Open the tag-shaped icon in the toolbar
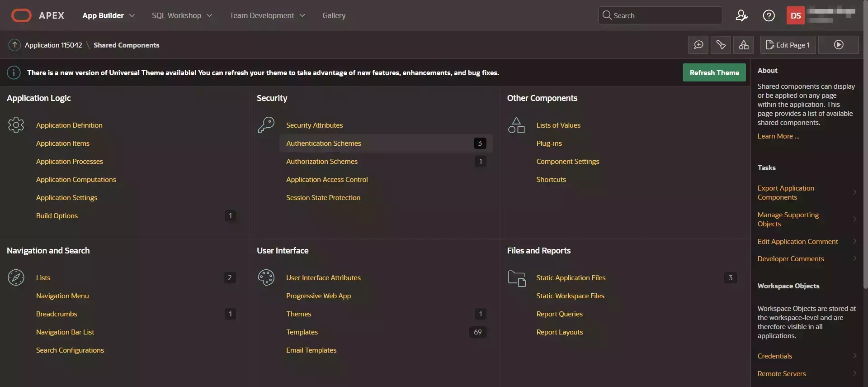This screenshot has height=387, width=868. tap(721, 45)
